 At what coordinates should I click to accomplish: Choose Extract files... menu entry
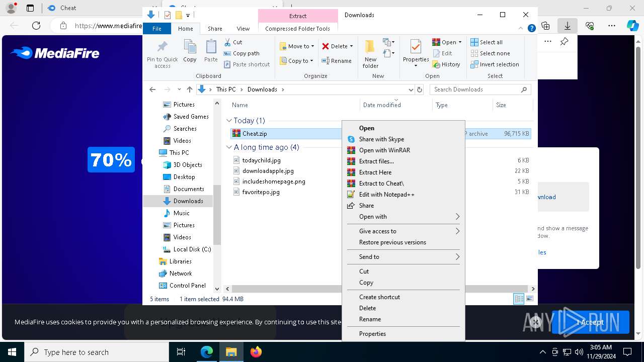403,161
